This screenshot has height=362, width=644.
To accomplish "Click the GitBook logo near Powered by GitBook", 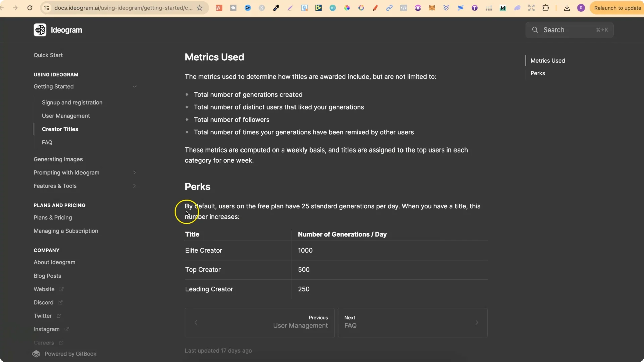I will pyautogui.click(x=36, y=354).
